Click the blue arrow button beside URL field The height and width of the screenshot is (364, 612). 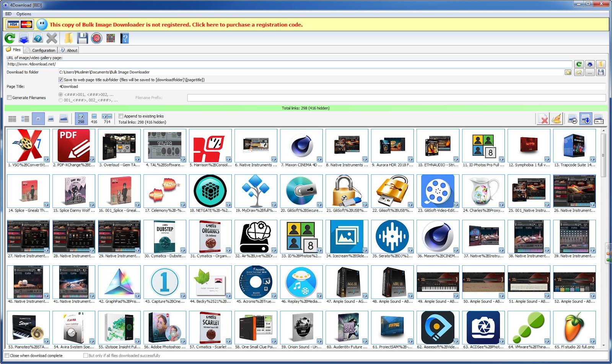click(x=590, y=64)
